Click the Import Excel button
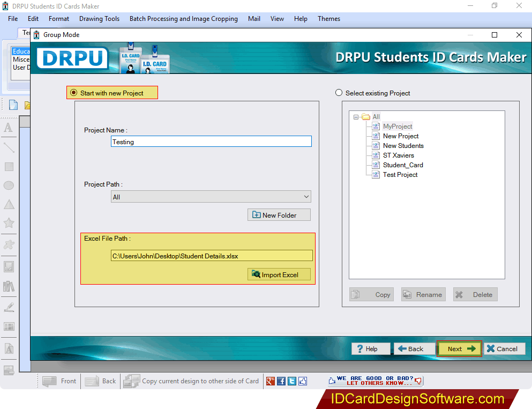The width and height of the screenshot is (532, 409). 279,274
